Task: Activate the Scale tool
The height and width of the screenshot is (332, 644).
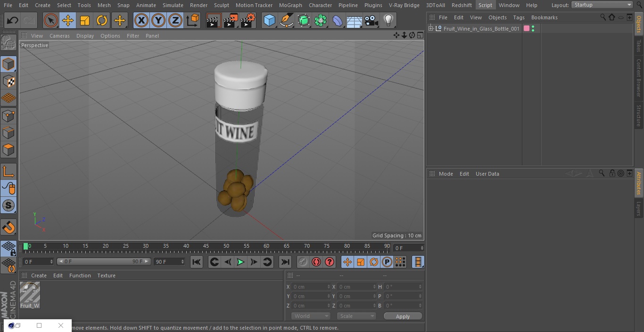Action: [x=85, y=20]
